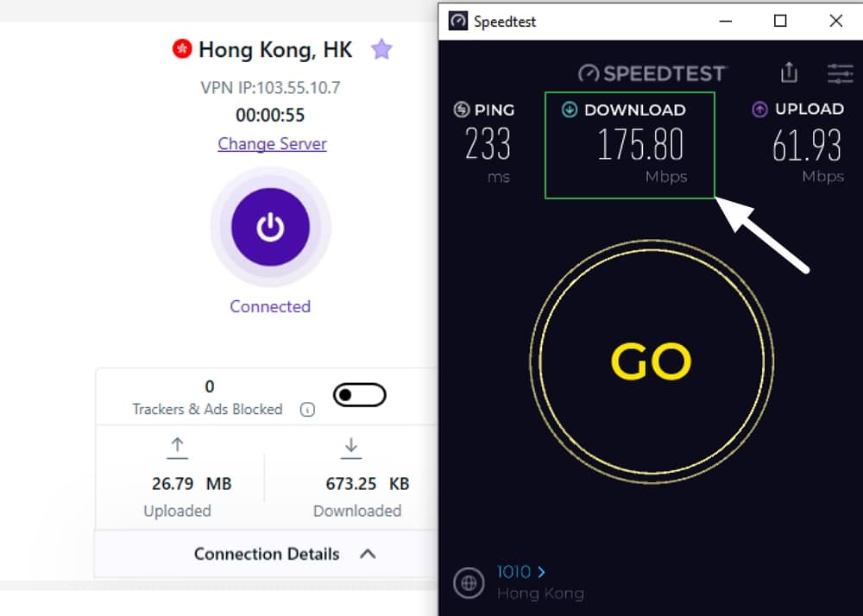The width and height of the screenshot is (863, 616).
Task: Click the Speedtest app icon in the title bar
Action: 458,21
